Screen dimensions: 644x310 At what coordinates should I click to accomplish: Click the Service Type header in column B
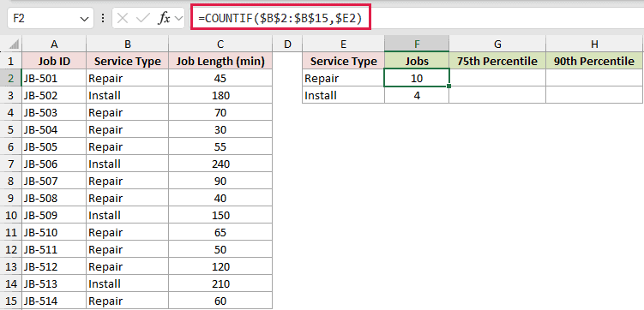127,61
